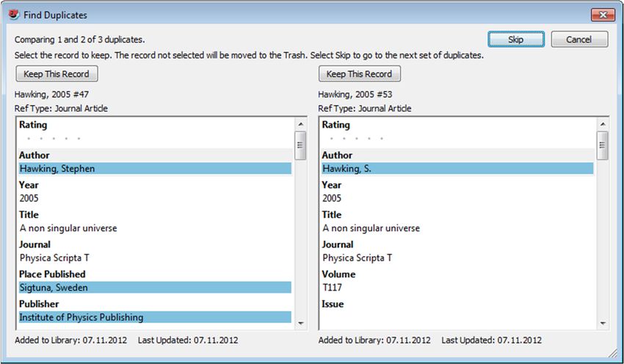Click title 'A non singular universe' in right record
The image size is (624, 364).
[x=371, y=228]
